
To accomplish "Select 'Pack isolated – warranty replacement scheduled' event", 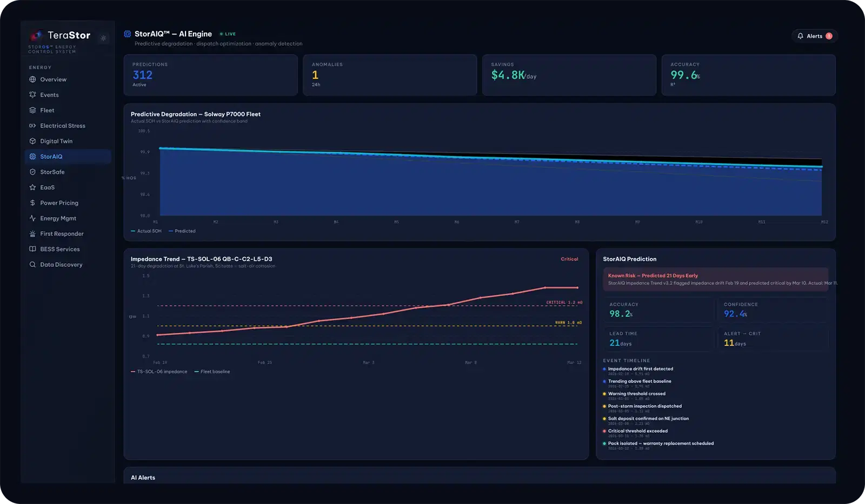I will (x=661, y=443).
